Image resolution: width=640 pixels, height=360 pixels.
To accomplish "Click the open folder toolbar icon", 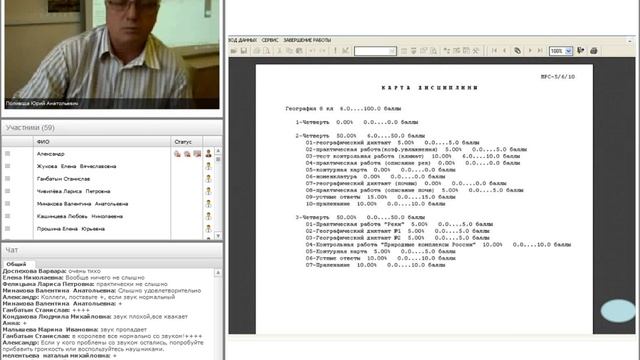I will (x=234, y=51).
